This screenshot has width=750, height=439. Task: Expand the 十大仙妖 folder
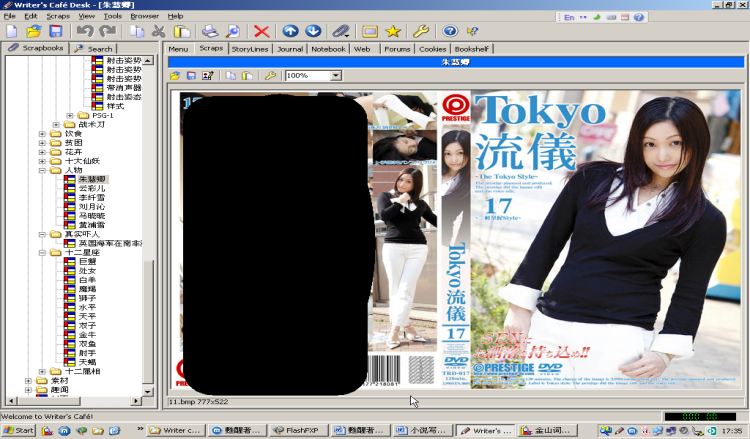(x=42, y=161)
